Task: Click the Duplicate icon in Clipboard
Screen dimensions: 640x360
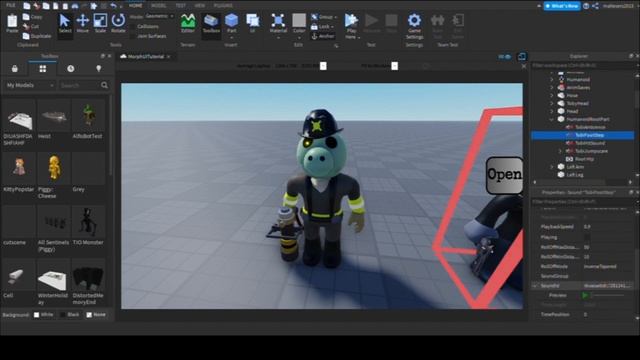Action: click(x=26, y=36)
